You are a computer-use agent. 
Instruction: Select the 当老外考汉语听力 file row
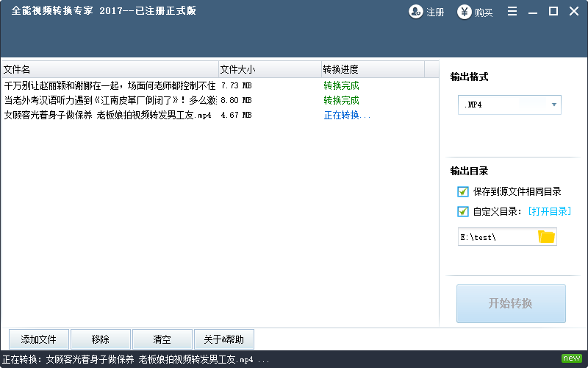pyautogui.click(x=220, y=100)
